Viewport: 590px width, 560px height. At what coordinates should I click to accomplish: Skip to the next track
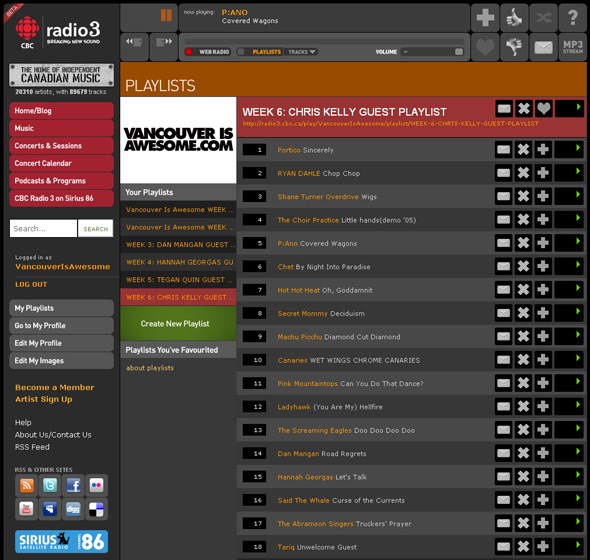164,47
